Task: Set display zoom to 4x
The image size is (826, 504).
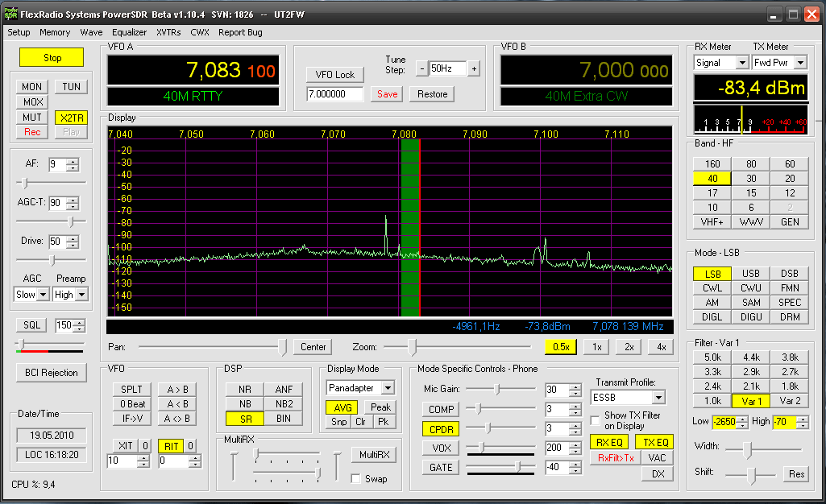Action: 661,347
